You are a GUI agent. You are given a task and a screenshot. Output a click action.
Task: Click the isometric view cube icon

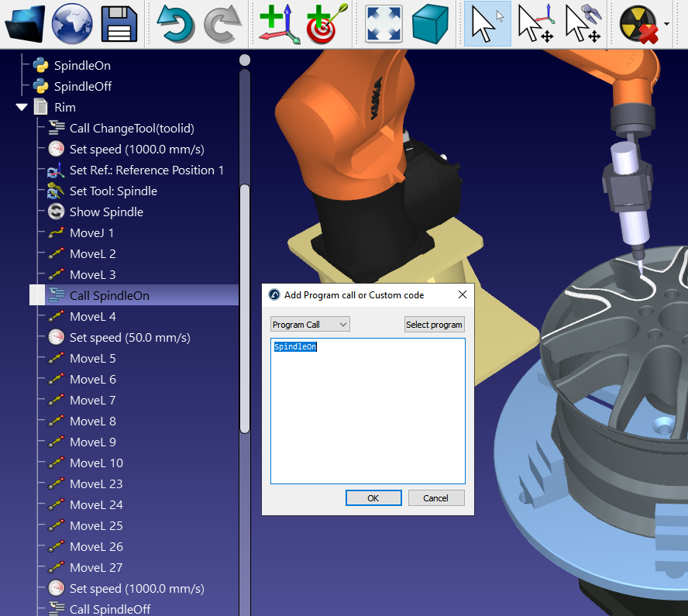pos(430,23)
